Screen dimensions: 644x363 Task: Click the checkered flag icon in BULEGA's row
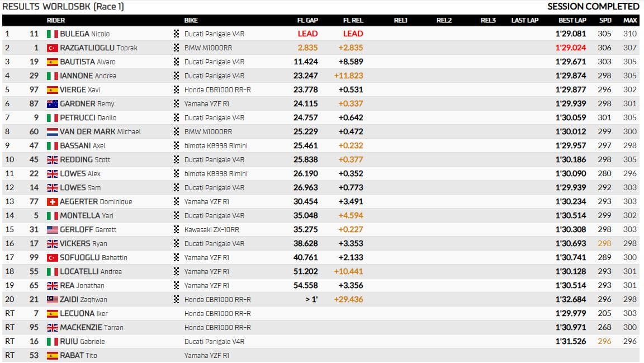click(x=176, y=34)
